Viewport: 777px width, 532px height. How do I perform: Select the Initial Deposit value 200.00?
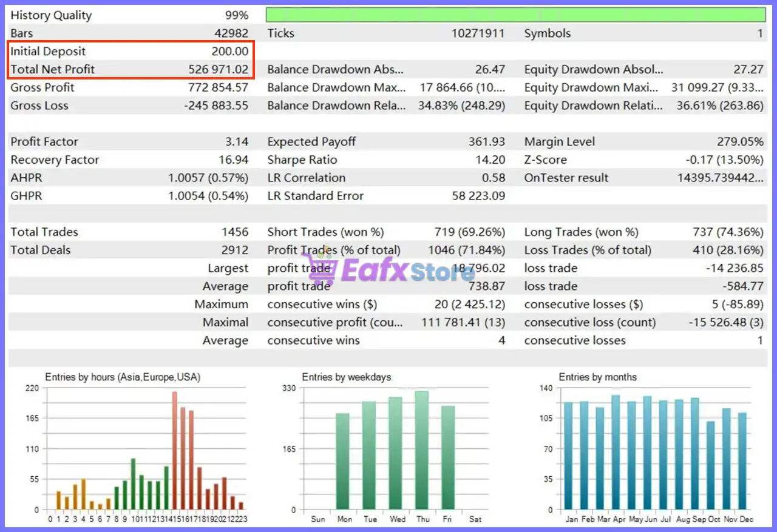tap(230, 52)
